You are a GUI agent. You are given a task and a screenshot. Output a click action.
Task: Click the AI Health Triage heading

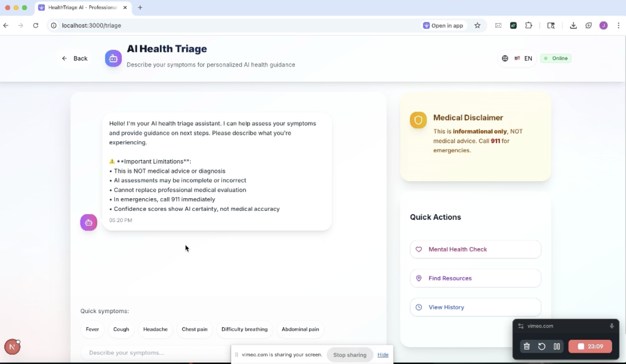pyautogui.click(x=167, y=49)
